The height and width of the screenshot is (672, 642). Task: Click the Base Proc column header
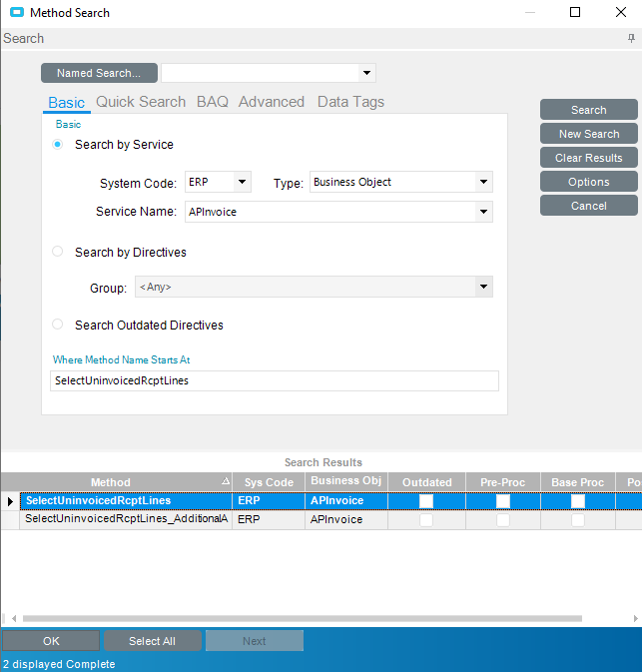[578, 482]
